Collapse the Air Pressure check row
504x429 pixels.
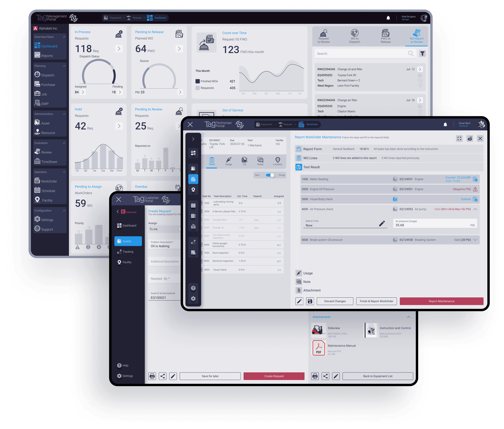tap(475, 209)
